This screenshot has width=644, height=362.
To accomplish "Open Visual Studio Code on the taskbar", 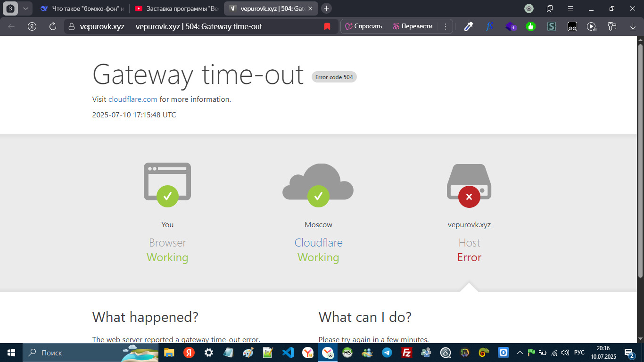I will point(288,353).
